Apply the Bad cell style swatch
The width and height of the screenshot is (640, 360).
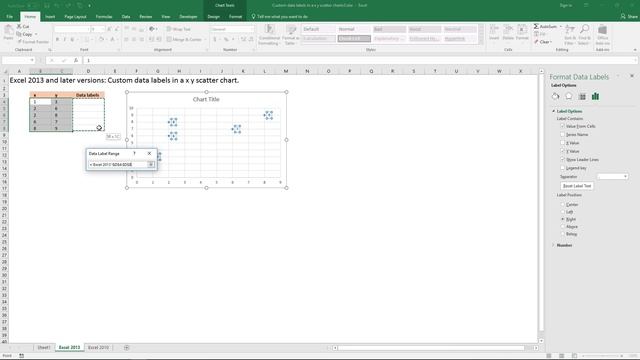click(389, 29)
